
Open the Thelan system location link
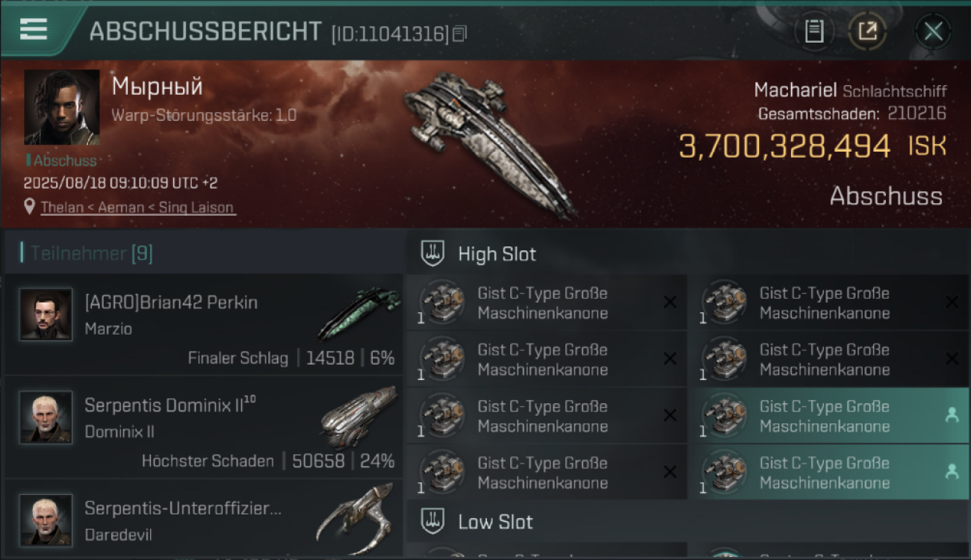(x=138, y=208)
